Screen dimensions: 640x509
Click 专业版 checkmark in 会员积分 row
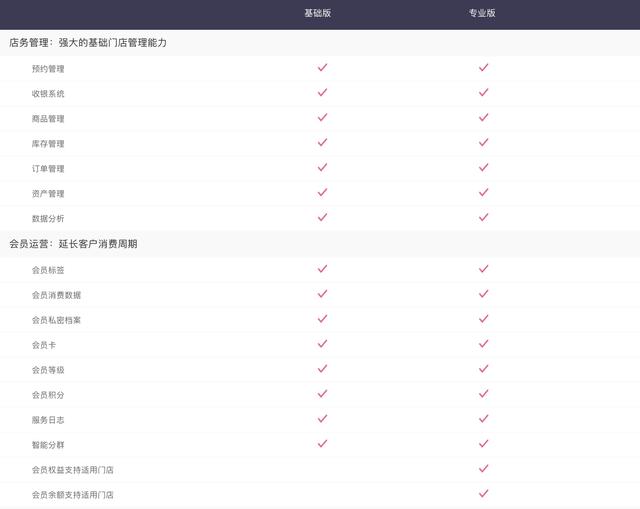[x=484, y=393]
